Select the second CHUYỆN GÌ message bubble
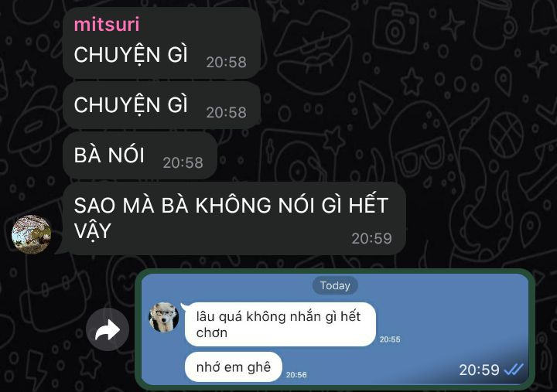The width and height of the screenshot is (557, 392). pos(162,105)
